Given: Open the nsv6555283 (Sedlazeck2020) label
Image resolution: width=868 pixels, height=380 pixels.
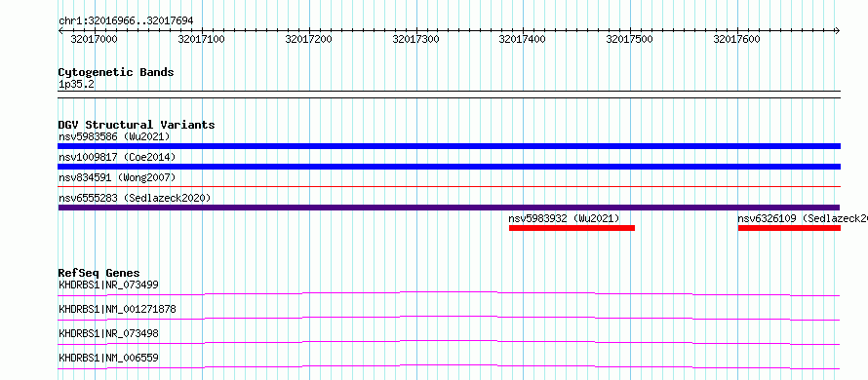Looking at the screenshot, I should tap(135, 198).
